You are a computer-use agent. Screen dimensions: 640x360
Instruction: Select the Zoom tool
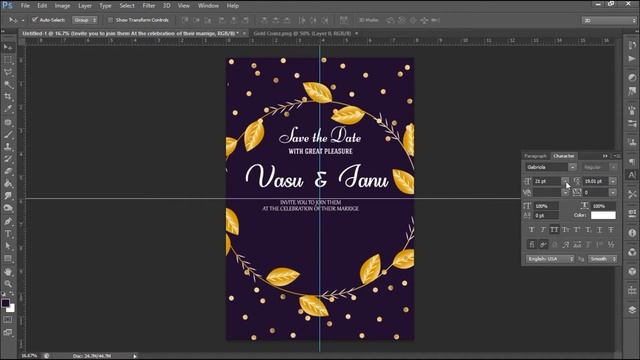pyautogui.click(x=8, y=284)
